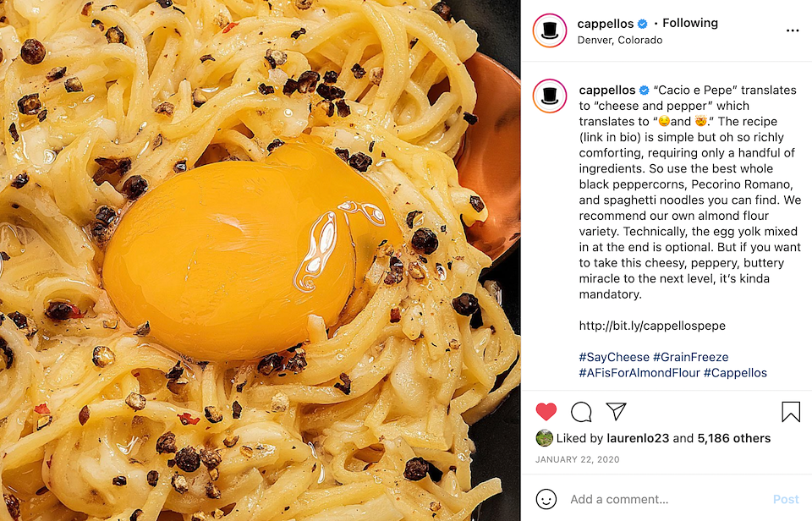Screen dimensions: 812x521
Task: Open cappellos username in post header
Action: (606, 24)
